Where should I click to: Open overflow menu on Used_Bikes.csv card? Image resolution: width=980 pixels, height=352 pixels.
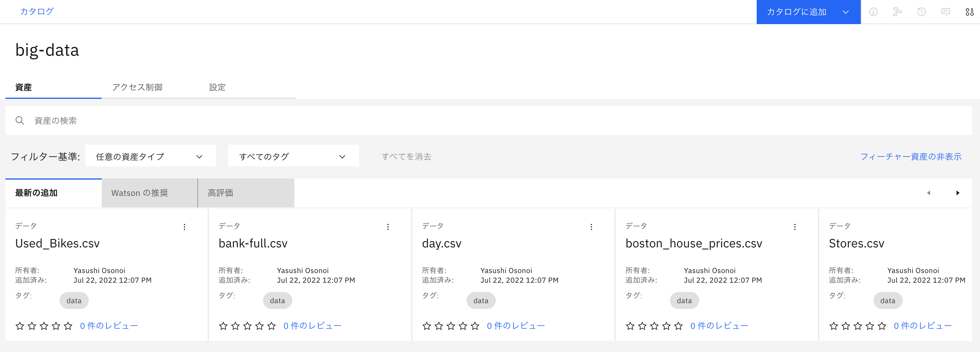[x=185, y=227]
